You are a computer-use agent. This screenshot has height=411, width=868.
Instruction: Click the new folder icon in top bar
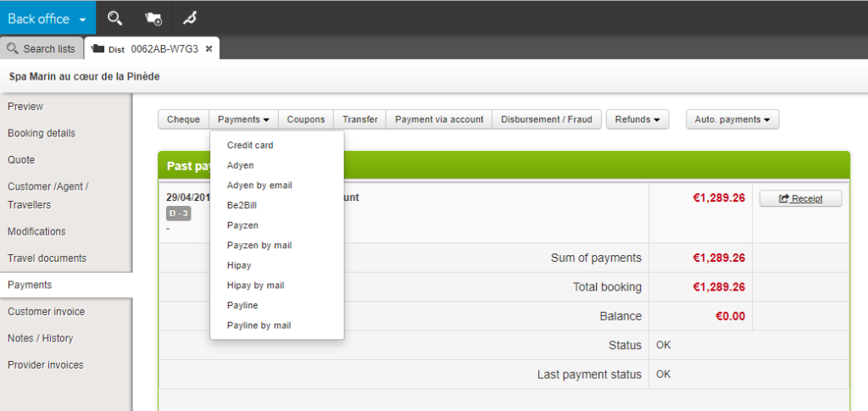153,18
